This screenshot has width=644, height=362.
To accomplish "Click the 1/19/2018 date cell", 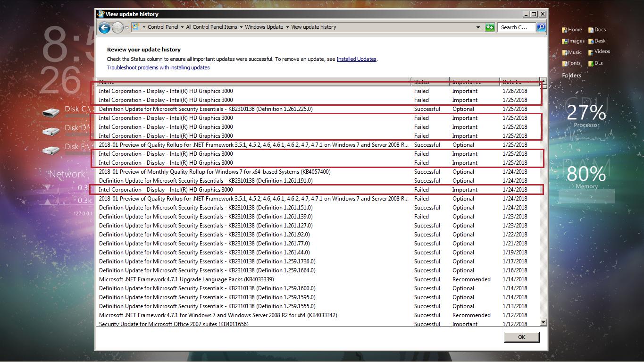I will (515, 253).
